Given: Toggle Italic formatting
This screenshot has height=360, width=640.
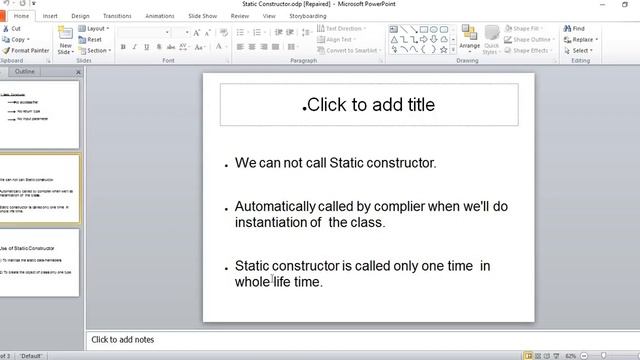Looking at the screenshot, I should [x=135, y=47].
